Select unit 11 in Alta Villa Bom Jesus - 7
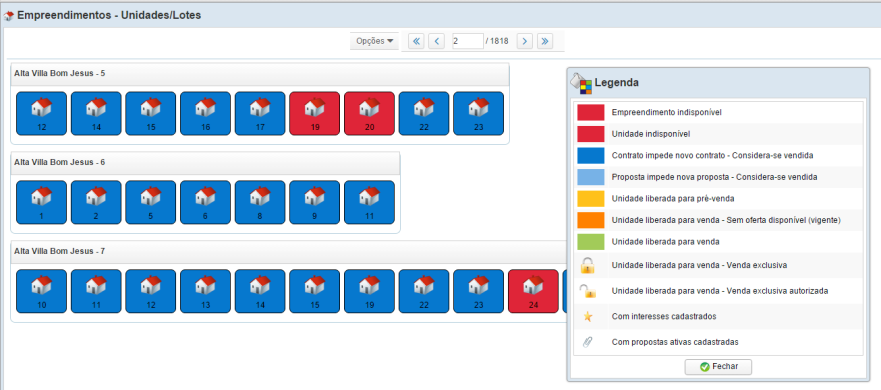The height and width of the screenshot is (390, 881). tap(96, 291)
